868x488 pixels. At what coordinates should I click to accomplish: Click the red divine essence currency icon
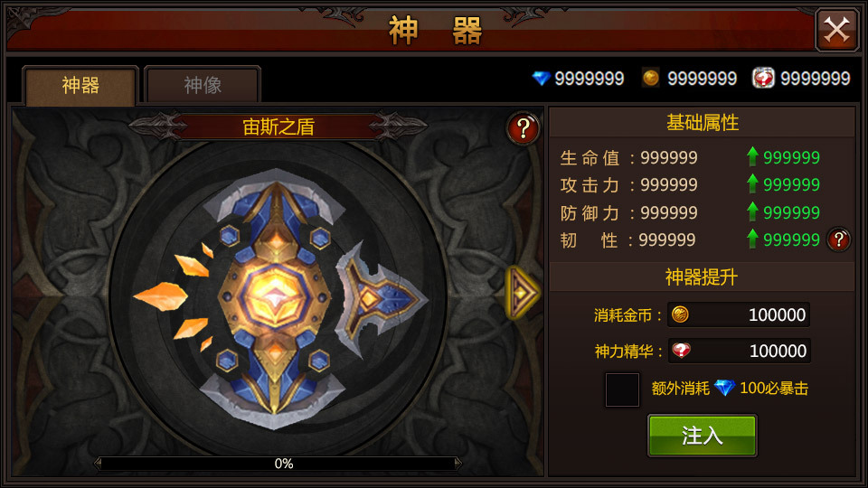[x=763, y=78]
